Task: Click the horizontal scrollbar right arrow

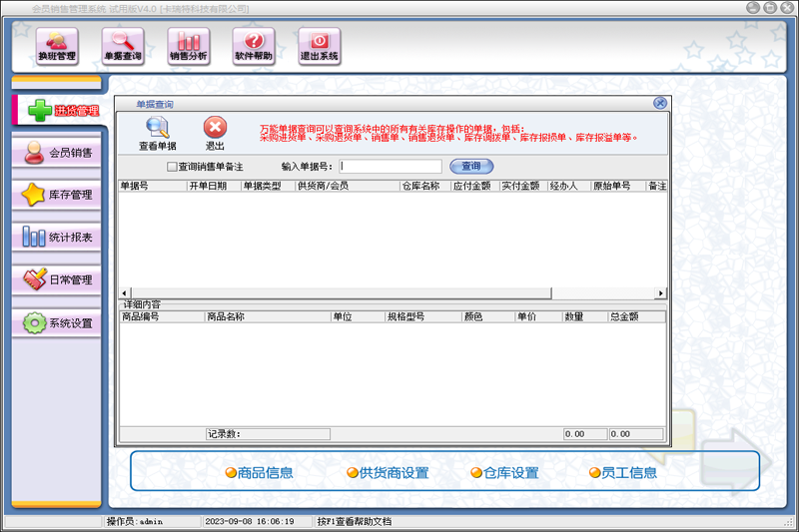Action: tap(661, 293)
